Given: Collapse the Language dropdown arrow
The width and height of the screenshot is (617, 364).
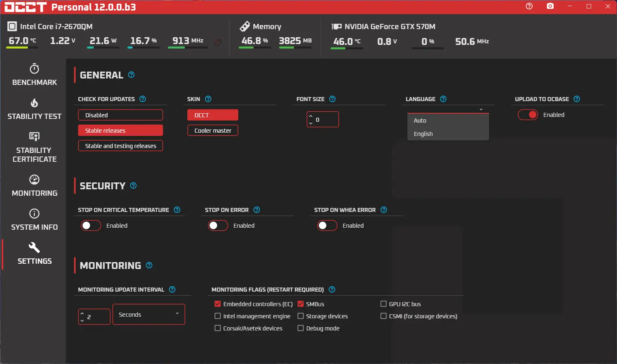Looking at the screenshot, I should (x=481, y=110).
